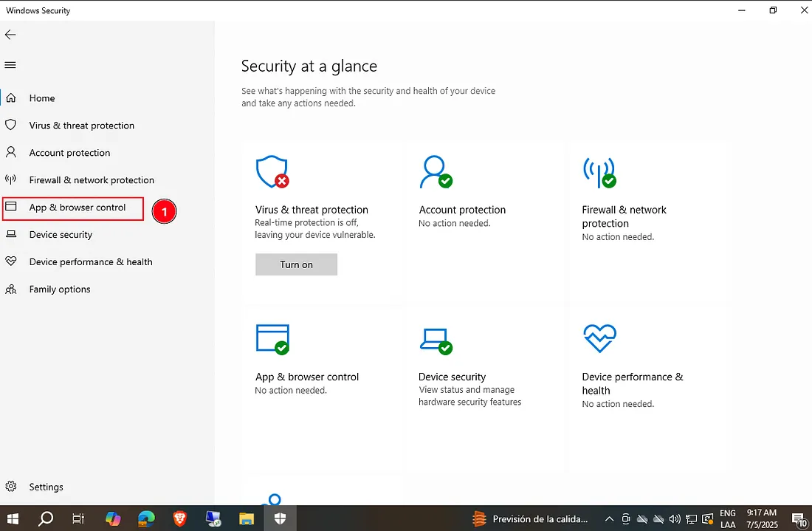This screenshot has width=812, height=531.
Task: Open the Previsión de la calida... taskbar widget
Action: coord(530,518)
